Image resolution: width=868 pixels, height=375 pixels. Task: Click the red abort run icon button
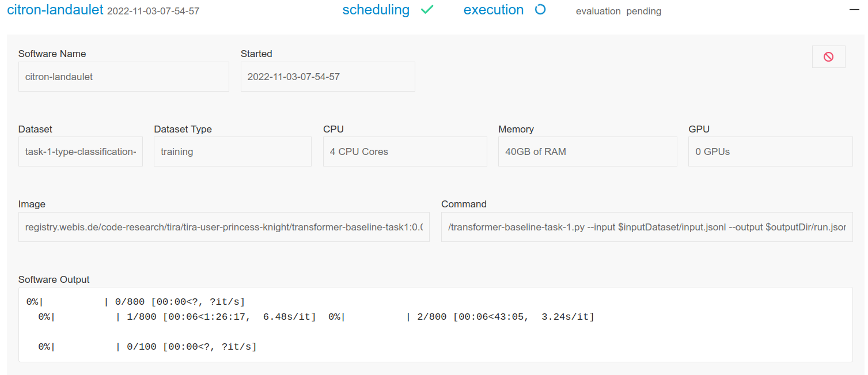(828, 57)
